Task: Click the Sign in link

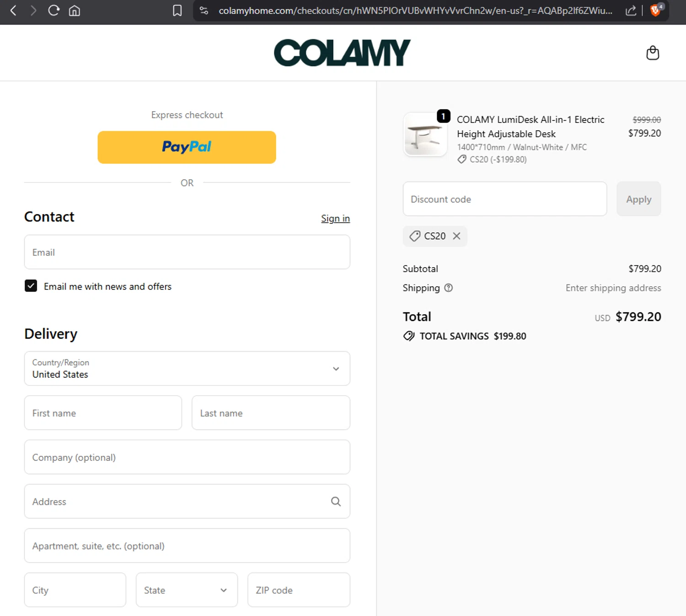Action: tap(335, 219)
